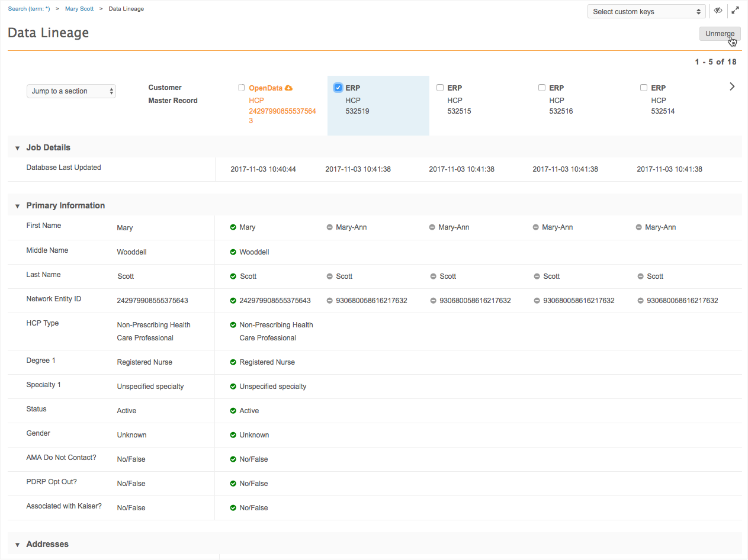748x560 pixels.
Task: Go back to Search breadcrumb link
Action: click(x=29, y=9)
